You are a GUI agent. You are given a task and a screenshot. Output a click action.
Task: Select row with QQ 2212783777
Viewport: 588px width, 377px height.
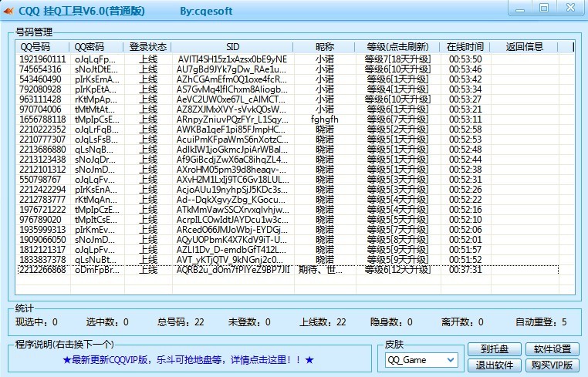point(288,200)
